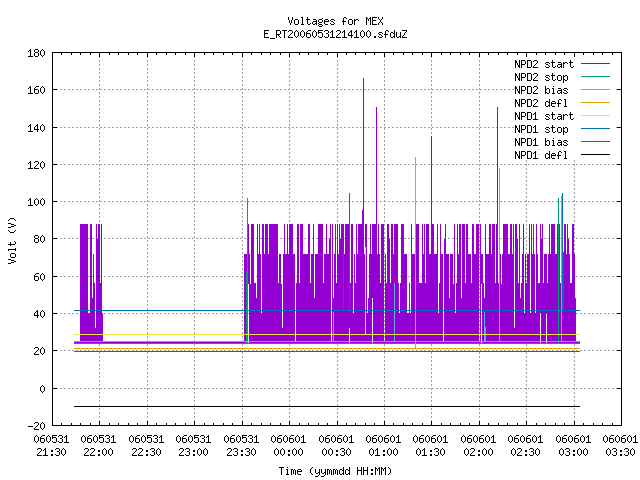This screenshot has width=640, height=480.
Task: Click the black NPD1 defl line at -10 V
Action: tap(327, 407)
